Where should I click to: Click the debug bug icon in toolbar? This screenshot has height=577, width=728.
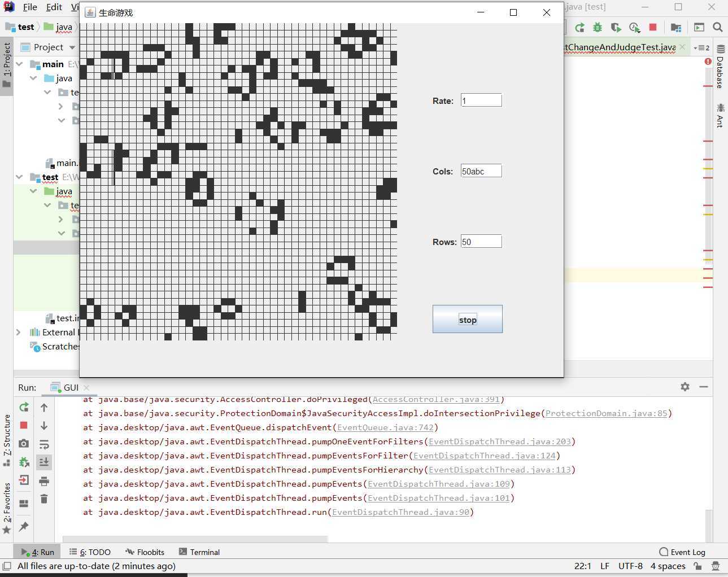click(598, 27)
